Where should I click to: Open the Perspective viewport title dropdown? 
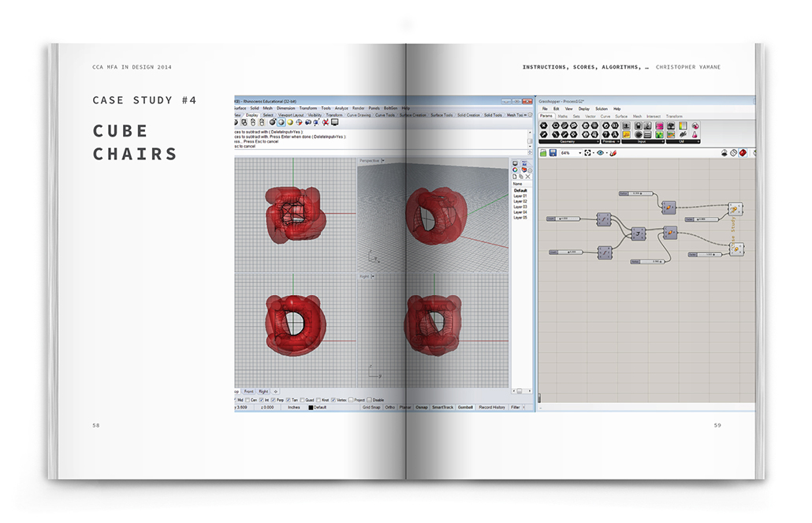coord(382,161)
